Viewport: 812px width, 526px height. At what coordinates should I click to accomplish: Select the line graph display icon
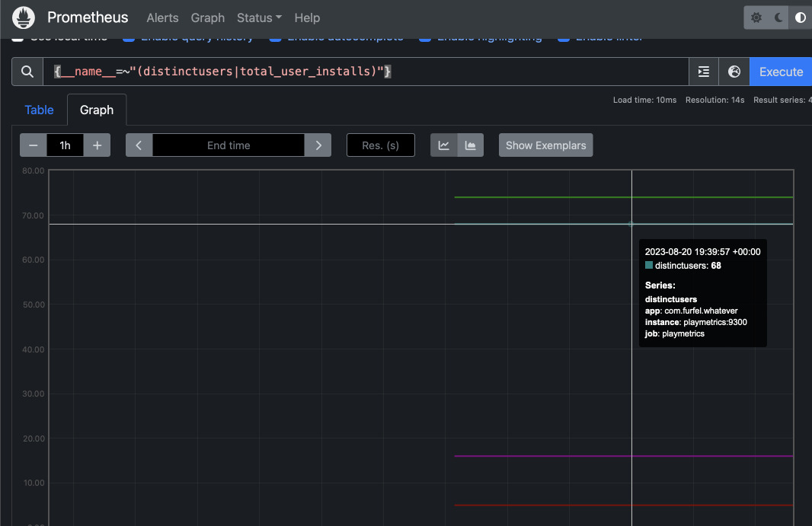click(443, 145)
